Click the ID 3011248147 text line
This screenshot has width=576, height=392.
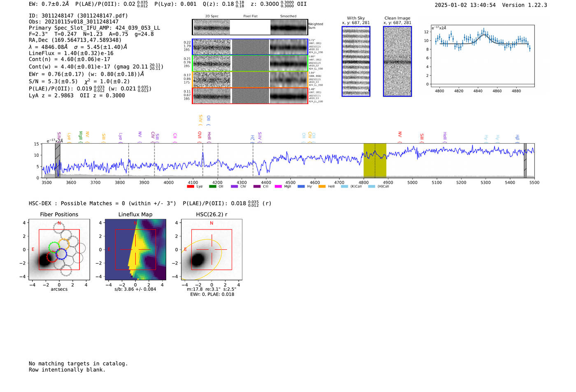pos(78,16)
